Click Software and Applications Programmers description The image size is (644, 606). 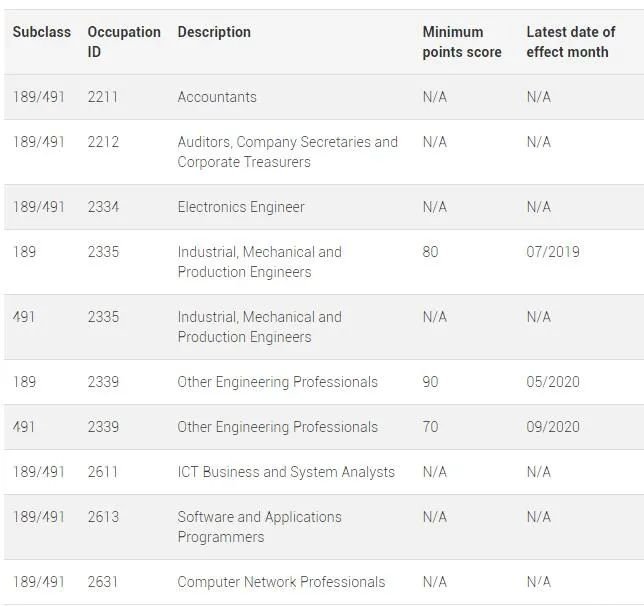coord(260,527)
